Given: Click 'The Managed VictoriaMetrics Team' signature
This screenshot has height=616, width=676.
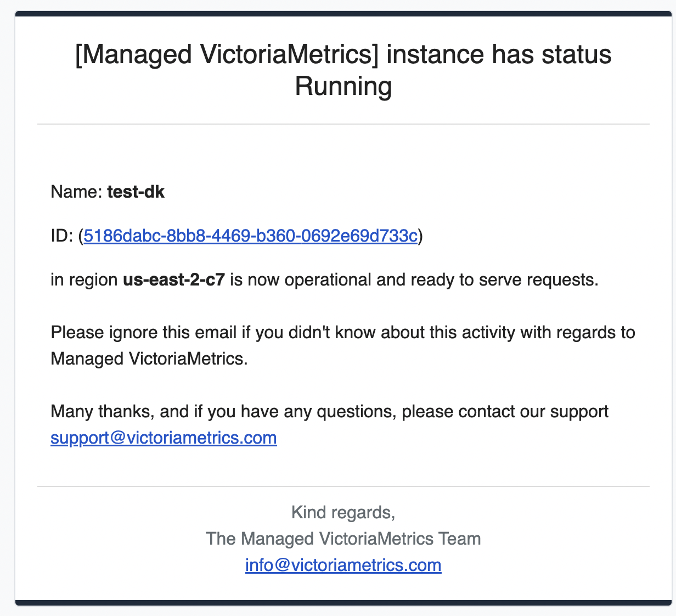Looking at the screenshot, I should point(343,539).
